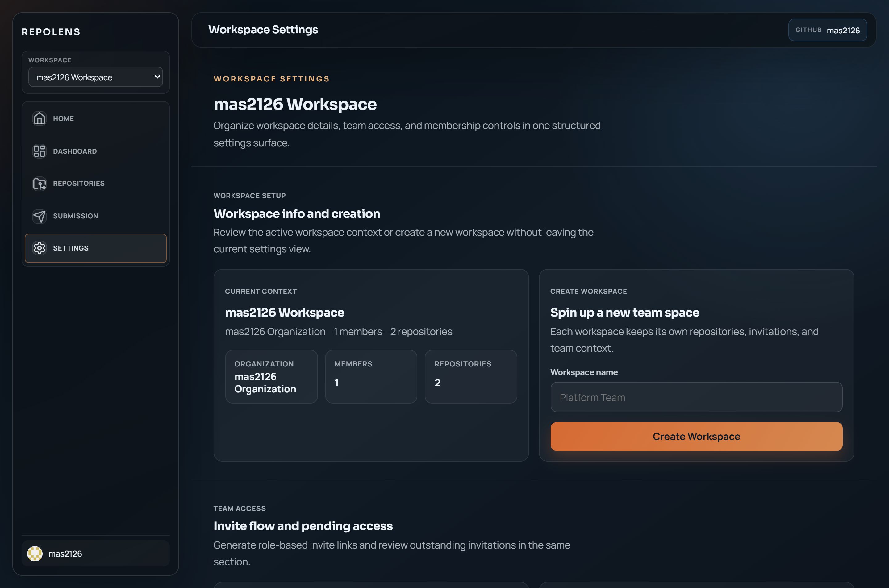Select the Home icon in the sidebar

(x=39, y=118)
